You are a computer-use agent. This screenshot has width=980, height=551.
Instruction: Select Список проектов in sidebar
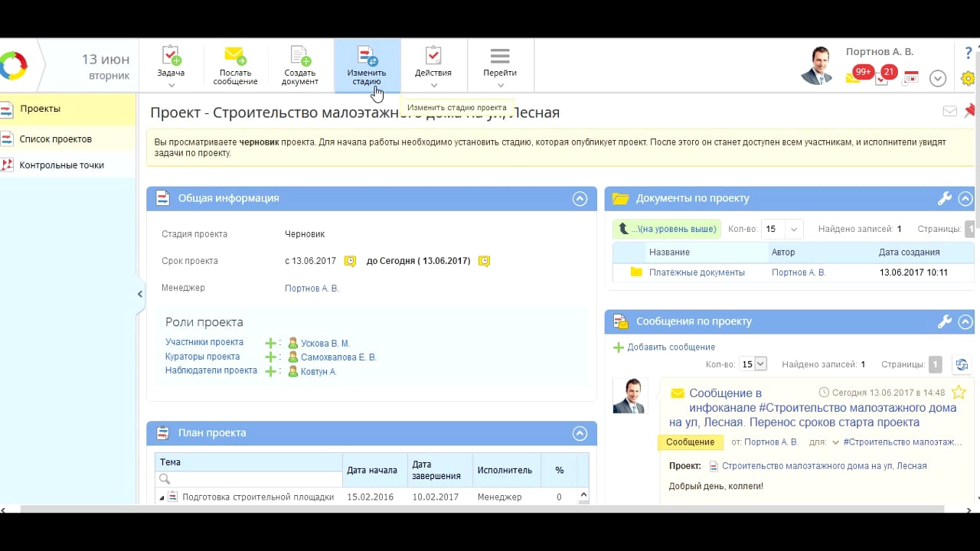point(68,139)
